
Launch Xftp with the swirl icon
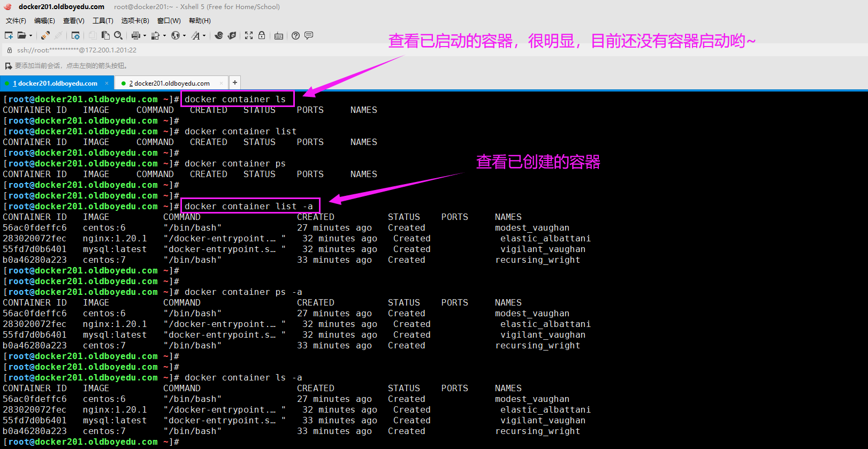(219, 35)
